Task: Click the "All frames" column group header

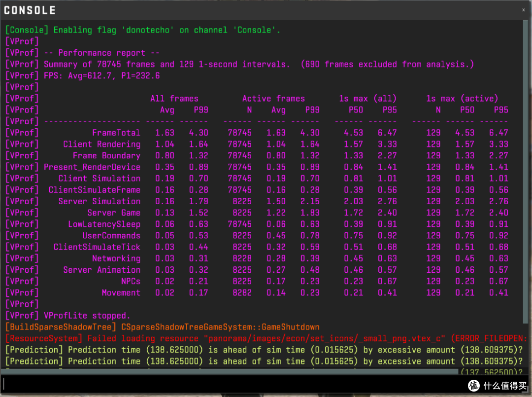Action: [174, 99]
